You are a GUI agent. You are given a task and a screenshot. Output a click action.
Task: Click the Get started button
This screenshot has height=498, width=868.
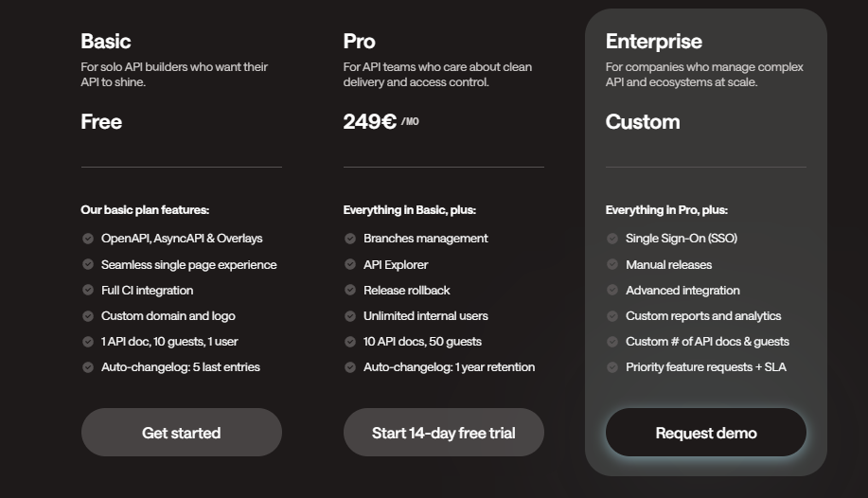182,433
